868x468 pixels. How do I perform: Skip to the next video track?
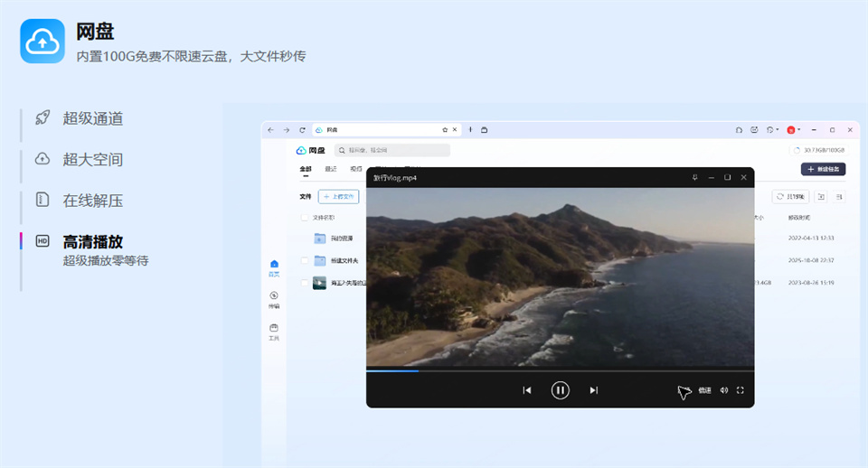tap(593, 390)
